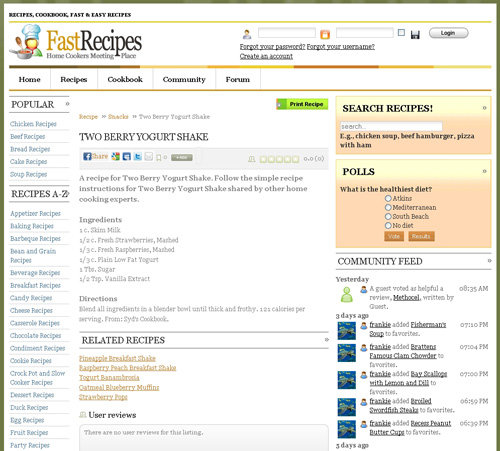
Task: Tick the remember me checkbox
Action: (x=401, y=33)
